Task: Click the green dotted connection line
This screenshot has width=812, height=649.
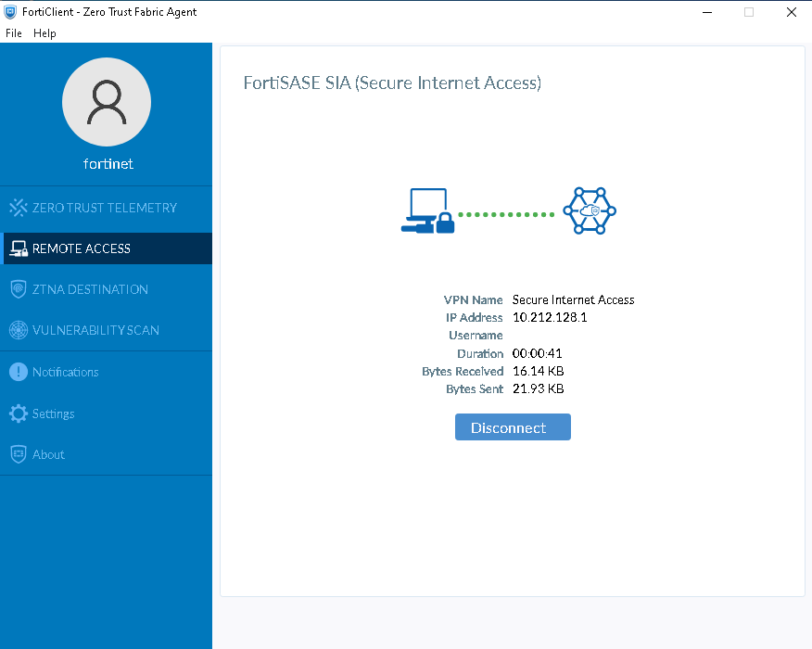Action: 506,214
